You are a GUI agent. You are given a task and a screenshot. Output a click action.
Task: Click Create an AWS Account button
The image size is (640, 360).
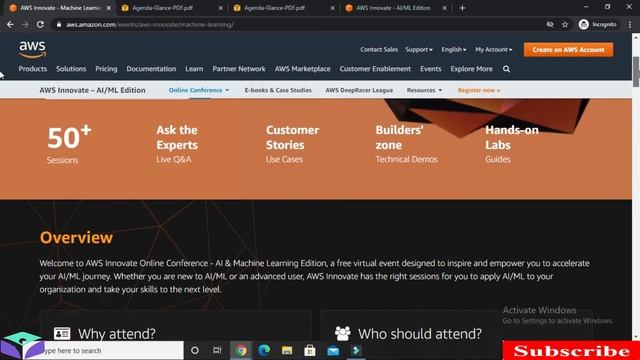click(568, 50)
